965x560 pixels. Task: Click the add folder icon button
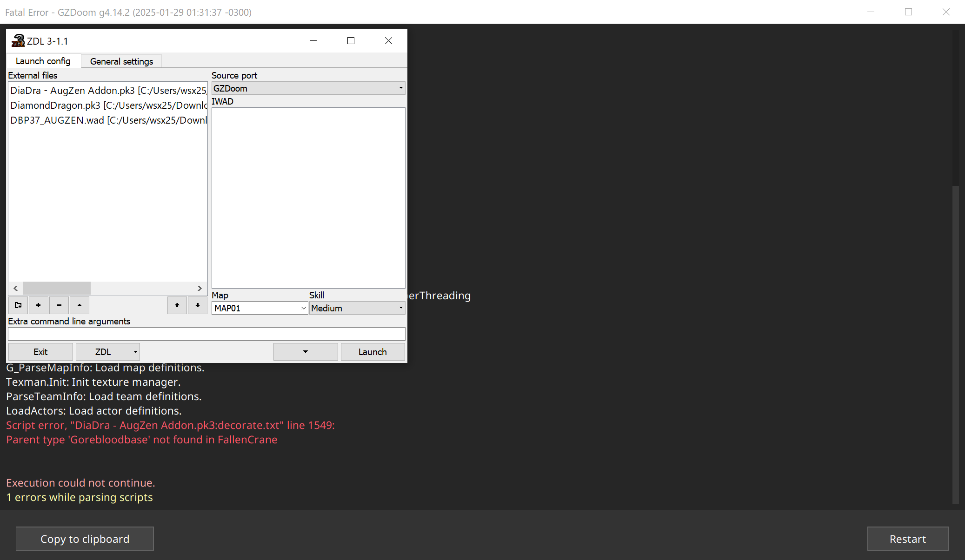pyautogui.click(x=18, y=305)
